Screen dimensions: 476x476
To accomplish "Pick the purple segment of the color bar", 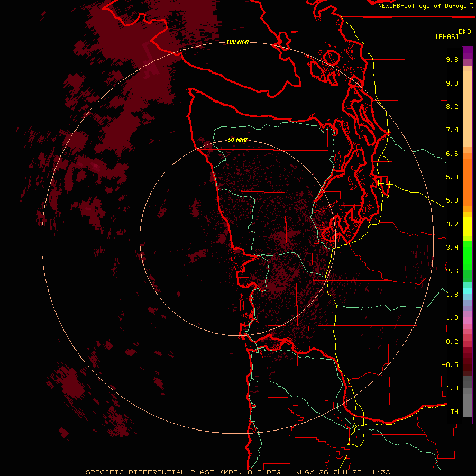I will click(x=467, y=53).
